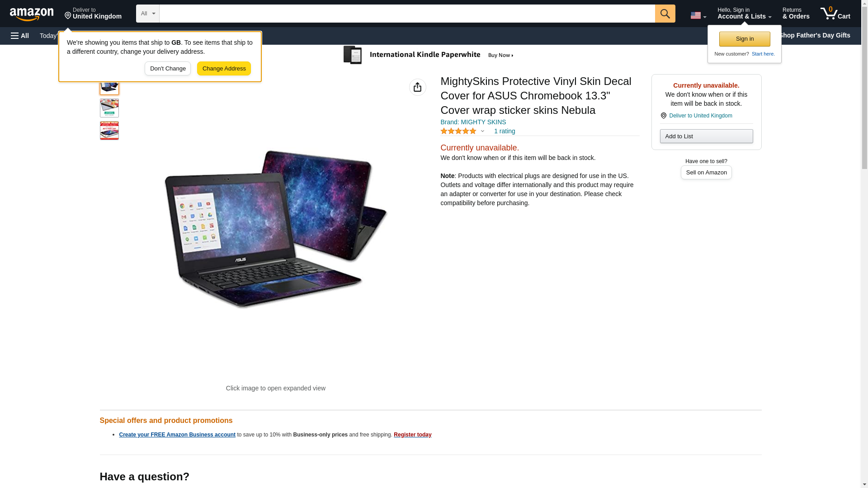Click the Don't Change button
This screenshot has height=488, width=868.
point(168,69)
